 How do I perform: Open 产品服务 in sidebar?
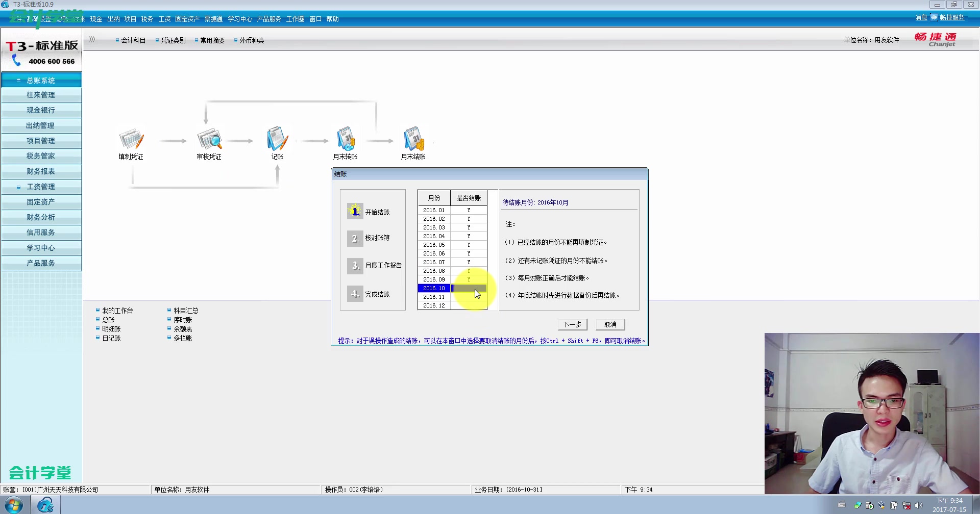point(41,263)
